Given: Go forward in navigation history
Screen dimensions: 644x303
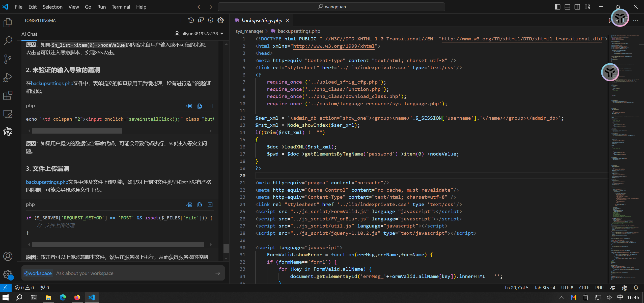Looking at the screenshot, I should coord(210,7).
